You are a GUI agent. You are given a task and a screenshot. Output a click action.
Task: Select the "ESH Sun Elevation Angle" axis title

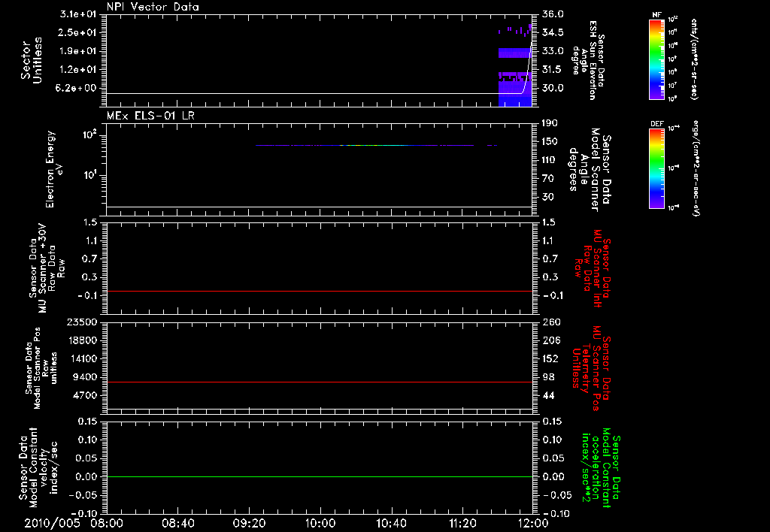point(588,60)
